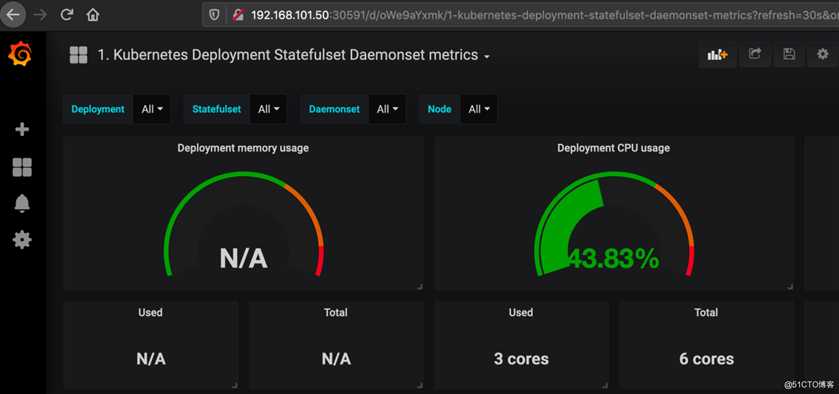This screenshot has width=839, height=394.
Task: Open Deployment CPU usage panel title menu
Action: (613, 148)
